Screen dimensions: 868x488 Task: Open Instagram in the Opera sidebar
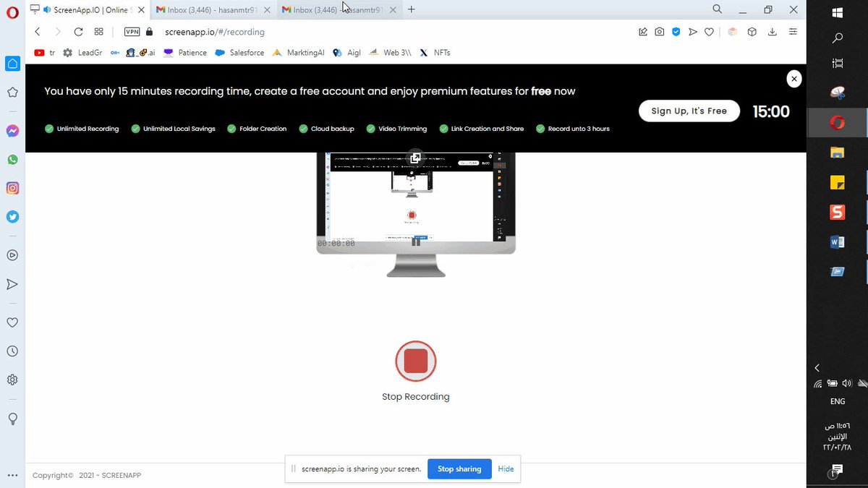tap(12, 188)
